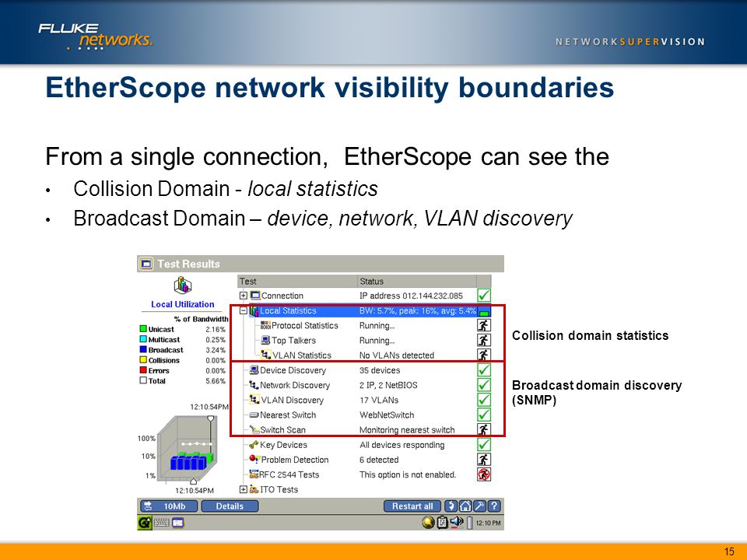Click the clipboard tray icon
The image size is (747, 560).
pos(442,523)
